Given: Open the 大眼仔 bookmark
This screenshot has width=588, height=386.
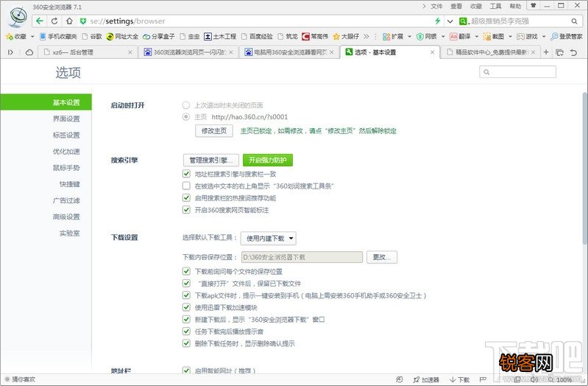Looking at the screenshot, I should pos(346,36).
